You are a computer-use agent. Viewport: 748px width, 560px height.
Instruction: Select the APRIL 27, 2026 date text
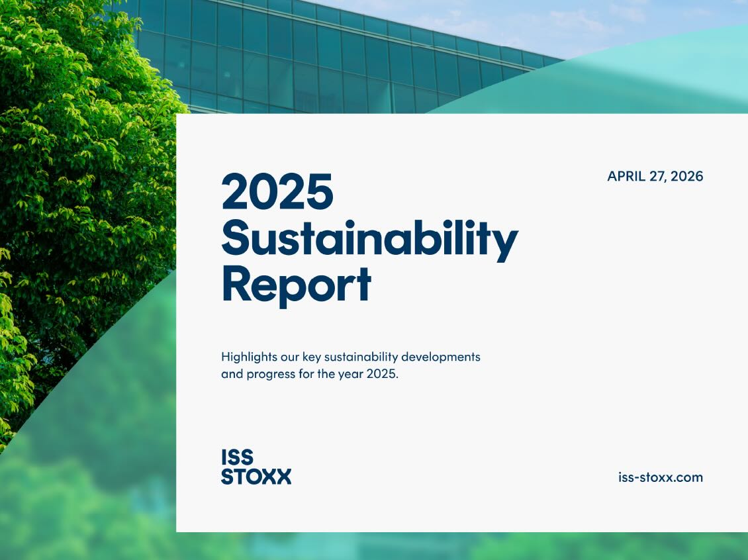[655, 176]
